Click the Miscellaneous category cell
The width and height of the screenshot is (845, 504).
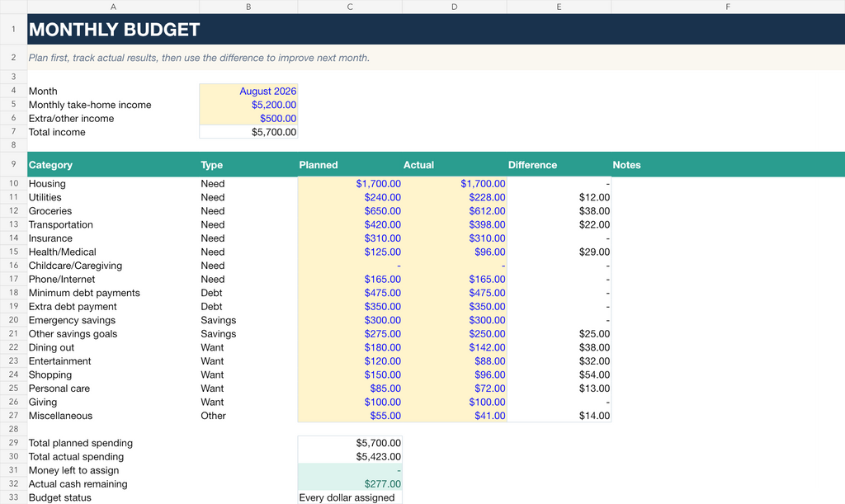113,416
